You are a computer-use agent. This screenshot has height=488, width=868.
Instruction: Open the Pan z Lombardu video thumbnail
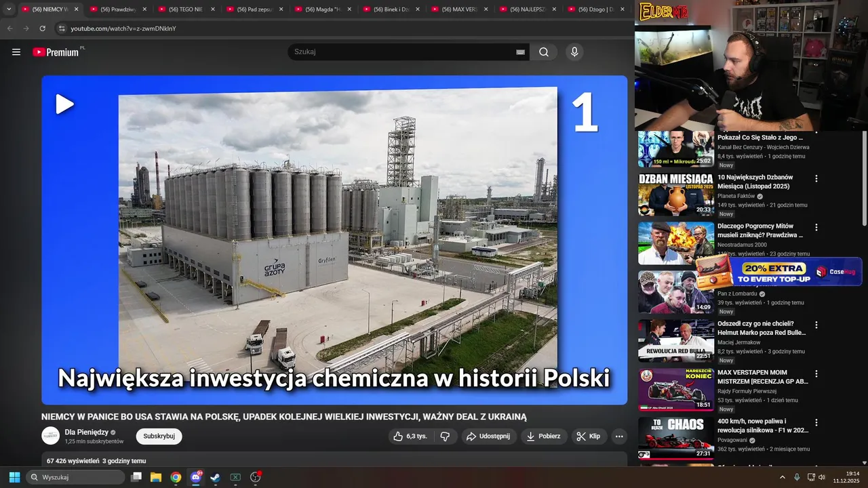coord(676,292)
